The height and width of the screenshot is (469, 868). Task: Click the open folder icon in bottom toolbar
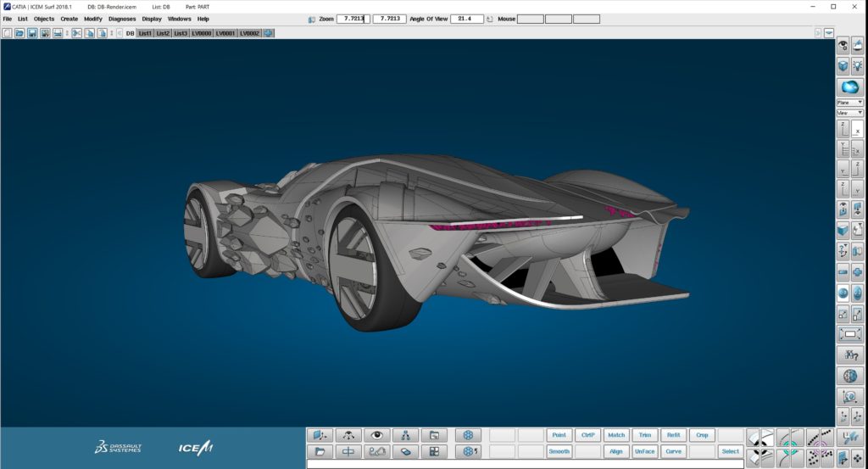(319, 451)
